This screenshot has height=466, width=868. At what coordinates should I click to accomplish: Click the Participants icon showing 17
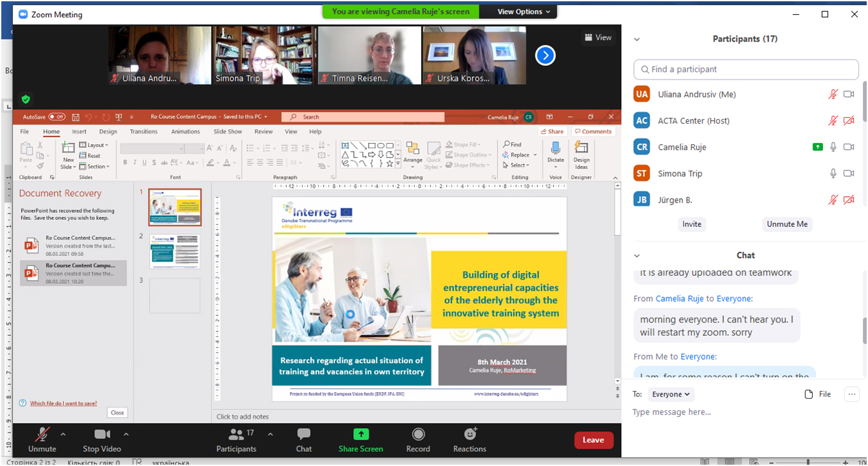[x=237, y=435]
